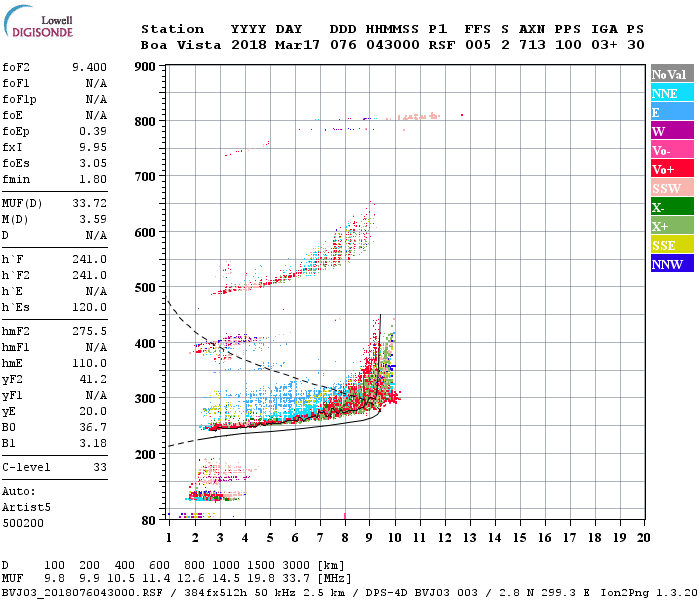Image resolution: width=700 pixels, height=600 pixels.
Task: Click the B0 value 36.7
Action: 93,428
